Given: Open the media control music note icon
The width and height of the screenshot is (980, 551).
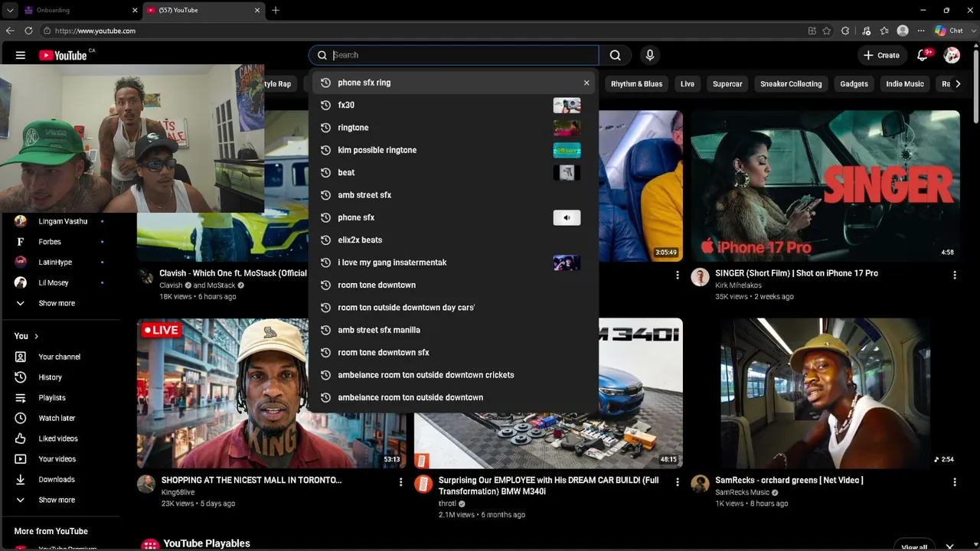Looking at the screenshot, I should coord(866,31).
